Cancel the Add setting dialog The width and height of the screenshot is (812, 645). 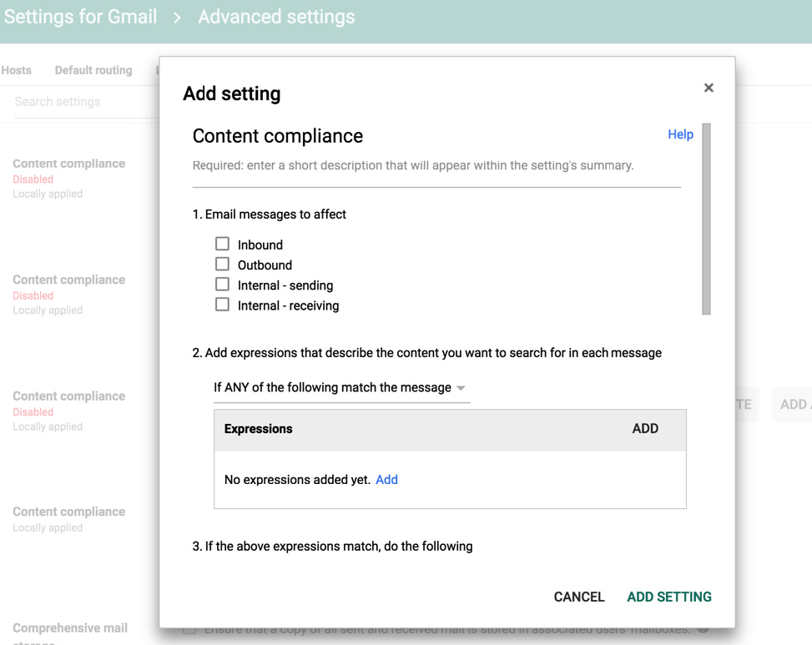pyautogui.click(x=579, y=597)
